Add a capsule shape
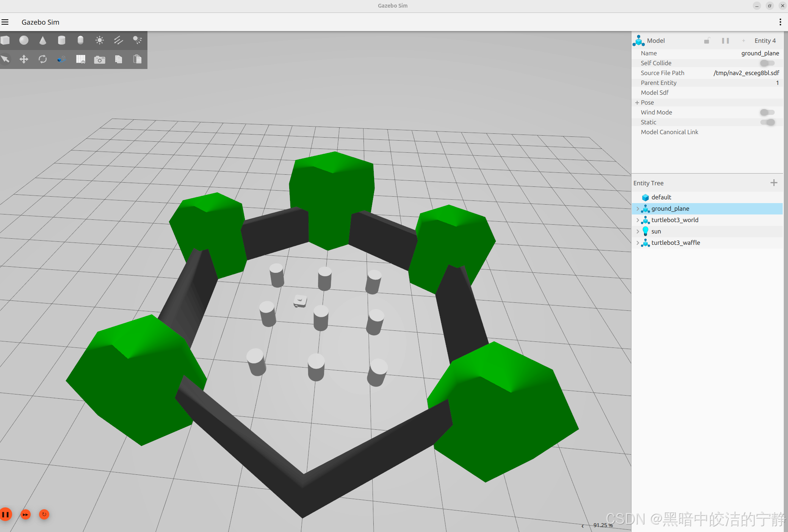788x532 pixels. 80,40
